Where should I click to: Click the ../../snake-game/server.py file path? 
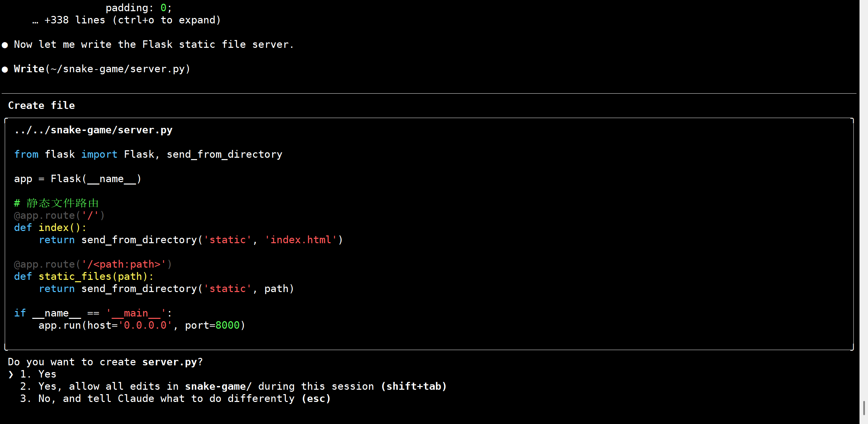[94, 130]
